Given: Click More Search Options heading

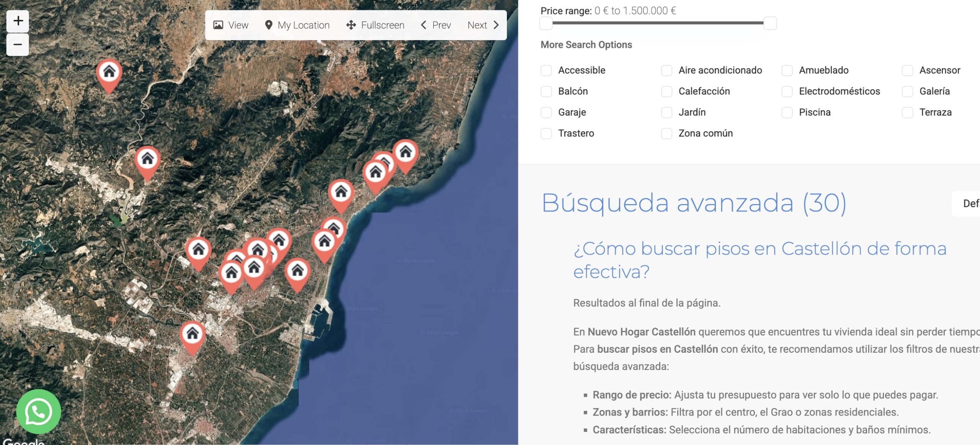Looking at the screenshot, I should [x=586, y=45].
